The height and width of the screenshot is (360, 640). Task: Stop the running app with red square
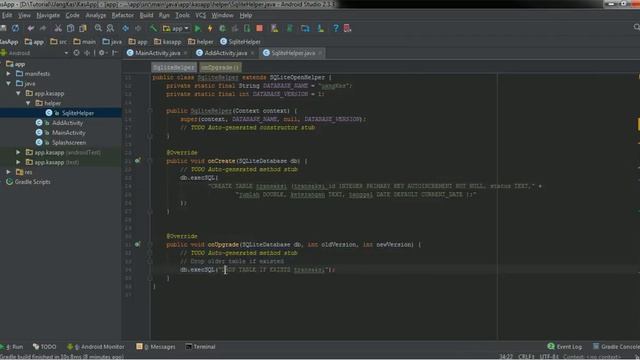click(x=259, y=28)
